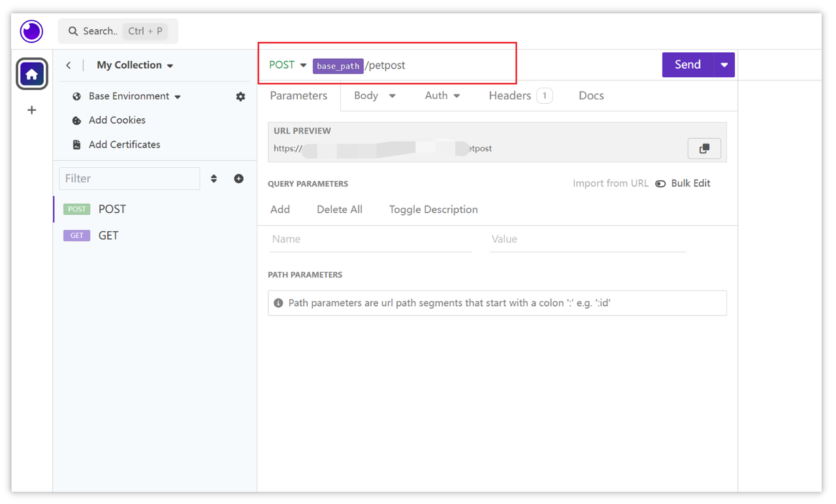The width and height of the screenshot is (836, 504).
Task: Switch to the Headers tab
Action: click(521, 95)
